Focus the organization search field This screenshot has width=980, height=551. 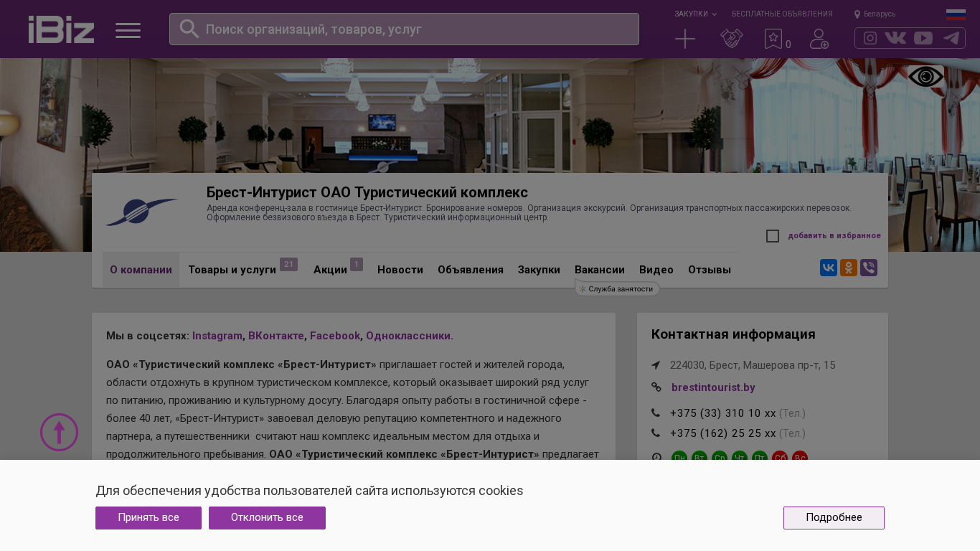coord(404,29)
